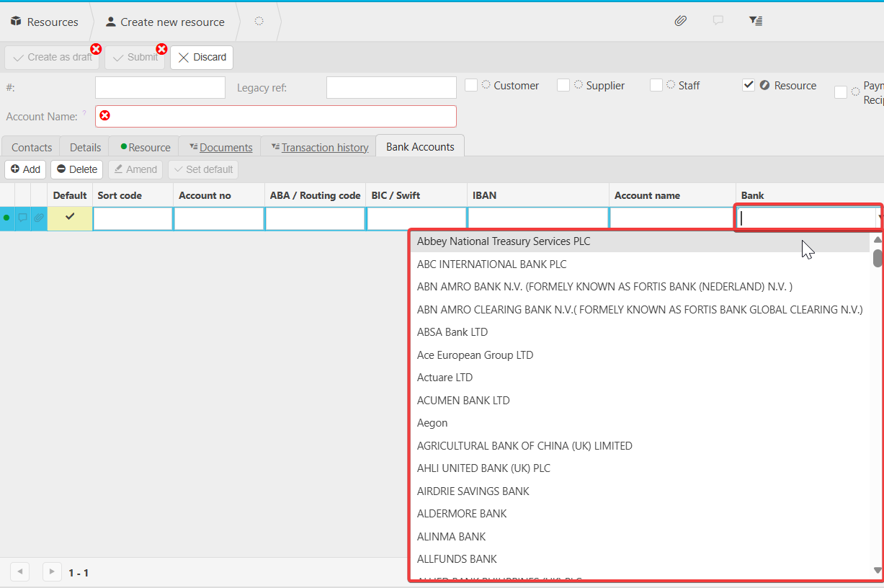
Task: Click the Amend button
Action: [135, 169]
